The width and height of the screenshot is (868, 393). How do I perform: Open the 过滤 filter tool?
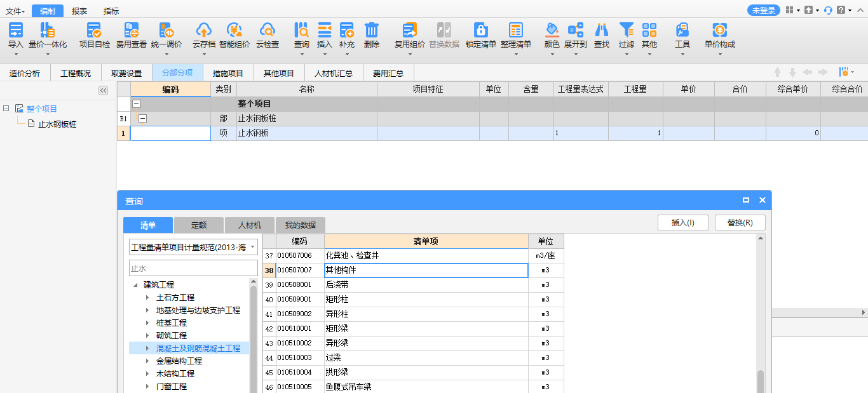coord(627,36)
